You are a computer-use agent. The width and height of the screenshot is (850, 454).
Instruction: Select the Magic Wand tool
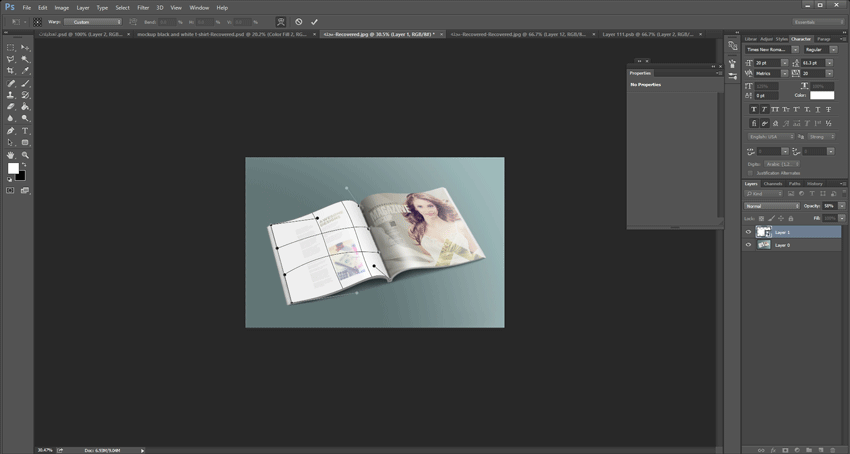click(25, 59)
